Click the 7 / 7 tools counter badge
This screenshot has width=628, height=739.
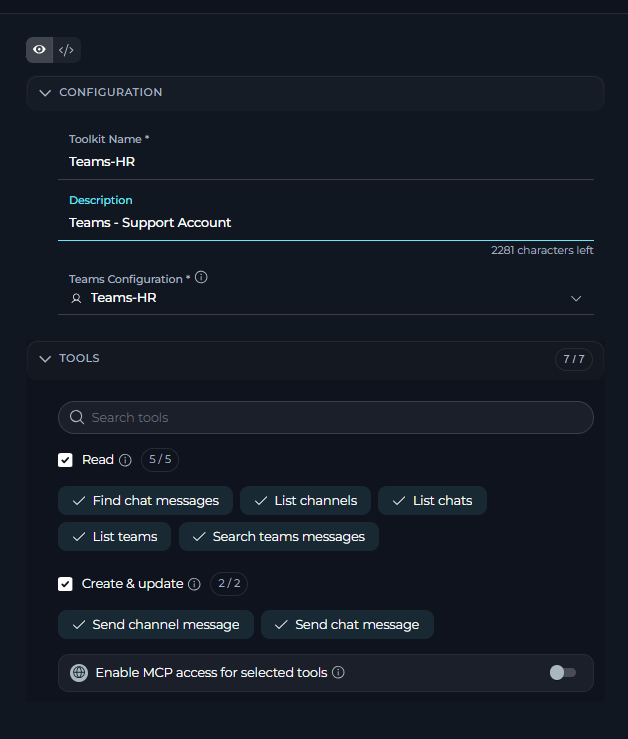574,359
